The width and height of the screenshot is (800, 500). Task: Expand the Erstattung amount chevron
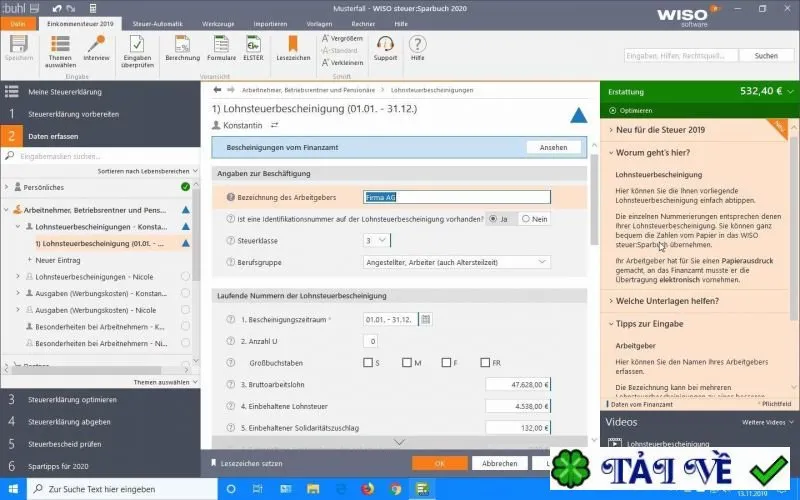coord(791,91)
